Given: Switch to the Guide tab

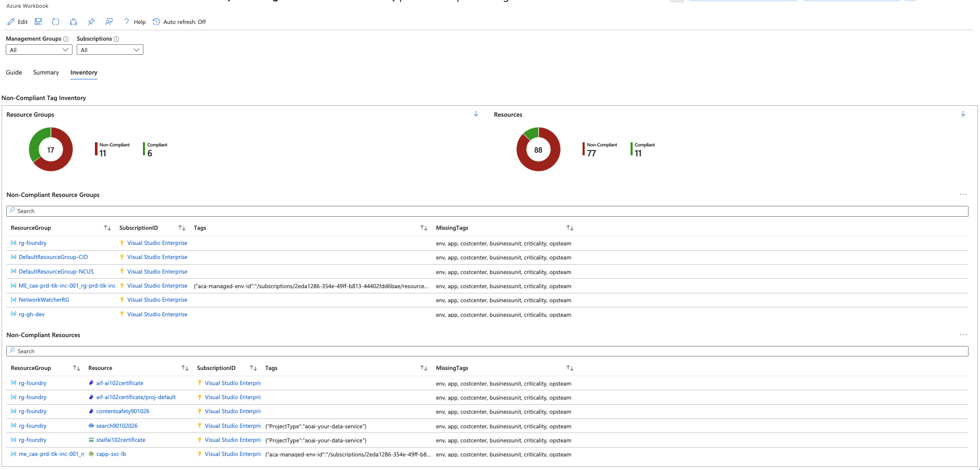Looking at the screenshot, I should click(14, 72).
